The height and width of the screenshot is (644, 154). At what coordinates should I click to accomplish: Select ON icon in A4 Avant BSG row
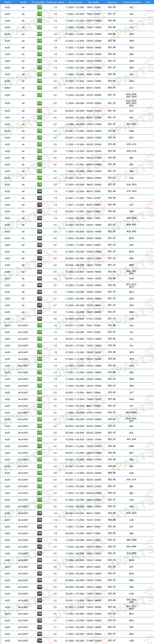[x=39, y=620]
